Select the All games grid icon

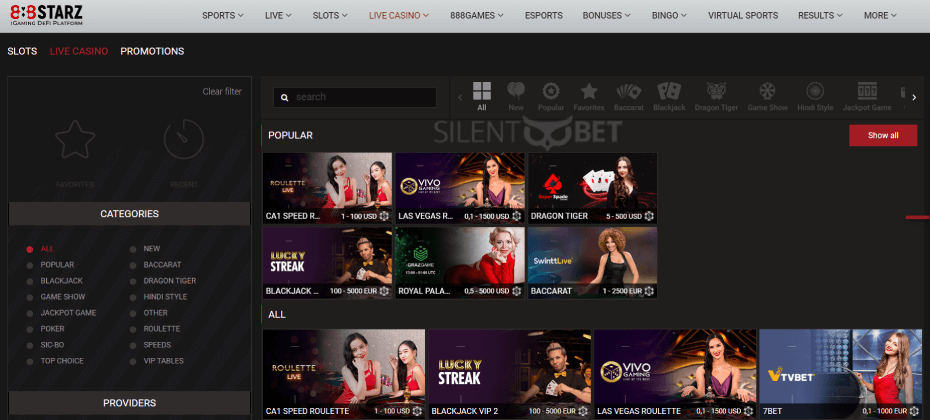tap(482, 91)
